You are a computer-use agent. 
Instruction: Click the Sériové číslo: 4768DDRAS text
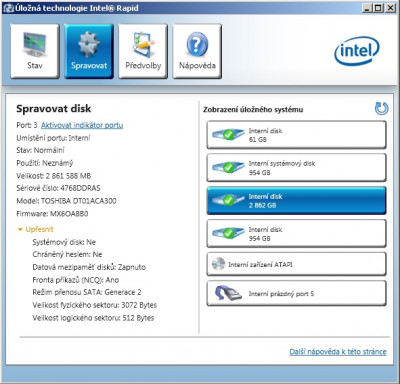coord(58,188)
